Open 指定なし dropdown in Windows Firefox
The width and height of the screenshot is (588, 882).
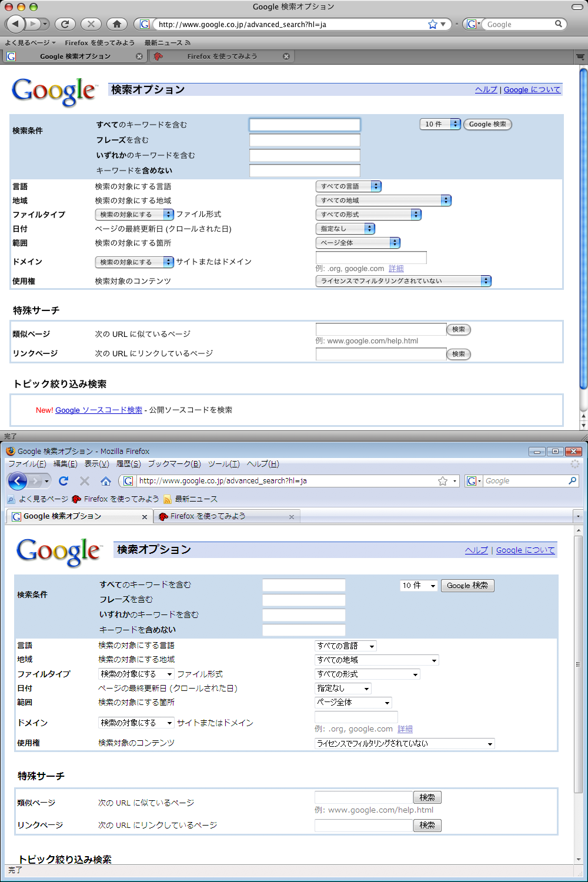click(343, 688)
